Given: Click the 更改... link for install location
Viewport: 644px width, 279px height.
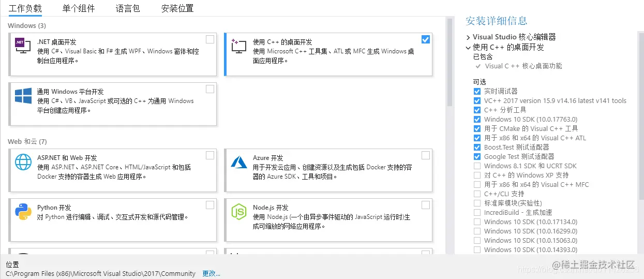Looking at the screenshot, I should click(x=211, y=273).
